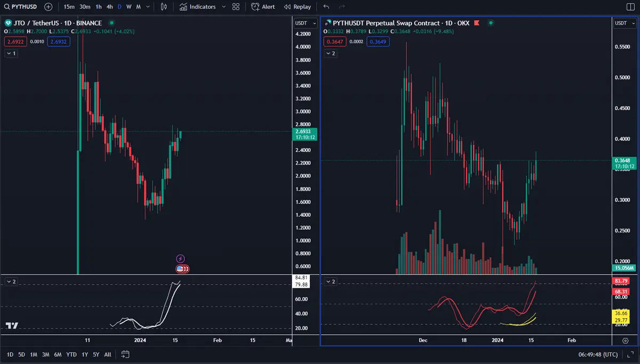Viewport: 640px width, 364px height.
Task: Open the PYTHUSDT chart settings gear
Action: click(x=626, y=340)
